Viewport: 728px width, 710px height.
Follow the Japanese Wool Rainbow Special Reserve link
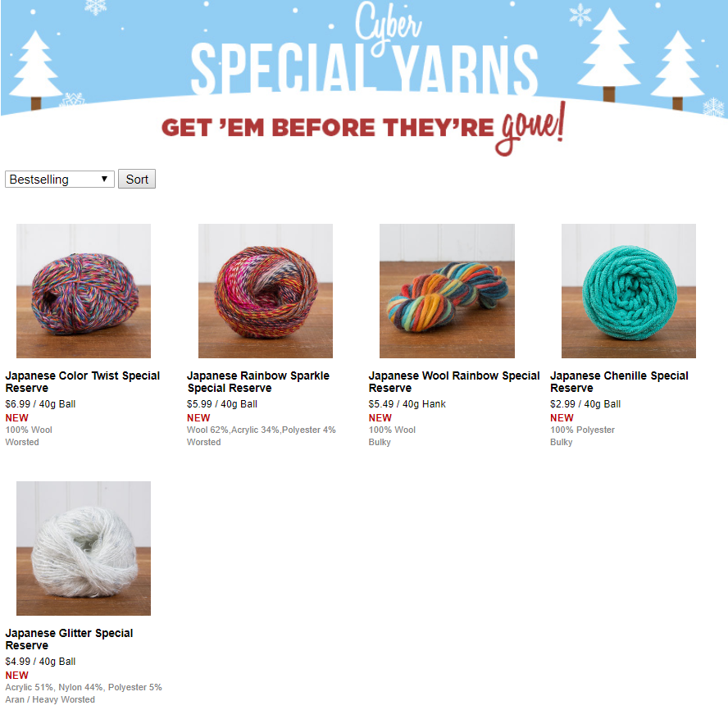[x=454, y=382]
